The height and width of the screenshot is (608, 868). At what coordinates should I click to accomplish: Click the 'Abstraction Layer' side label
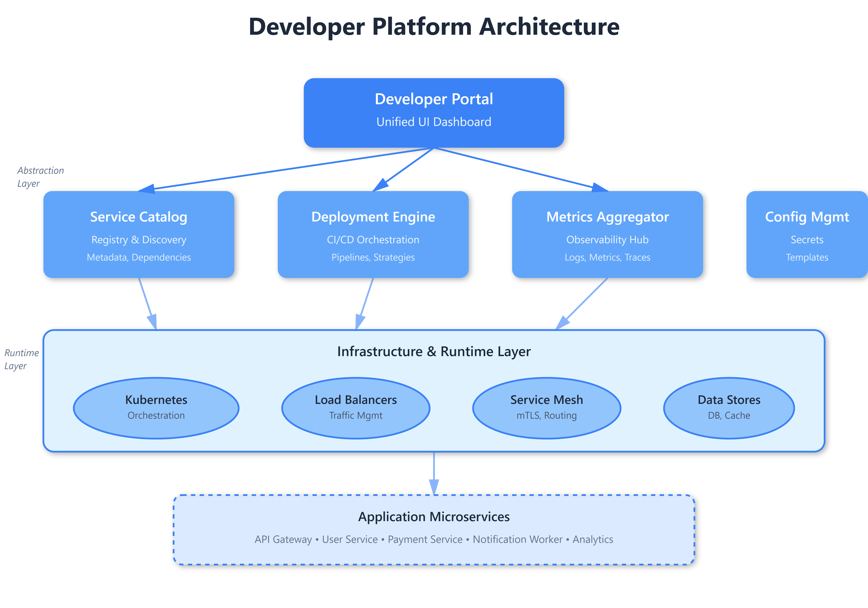[x=40, y=177]
